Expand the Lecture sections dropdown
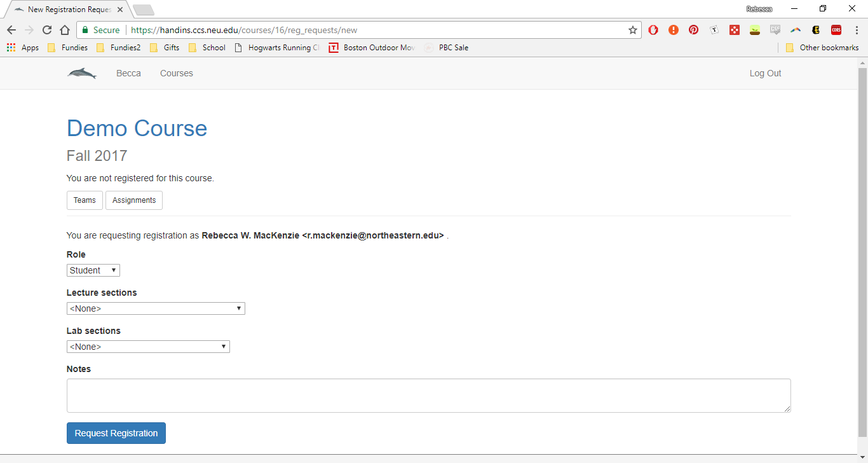Screen dimensions: 868x463 tap(156, 308)
